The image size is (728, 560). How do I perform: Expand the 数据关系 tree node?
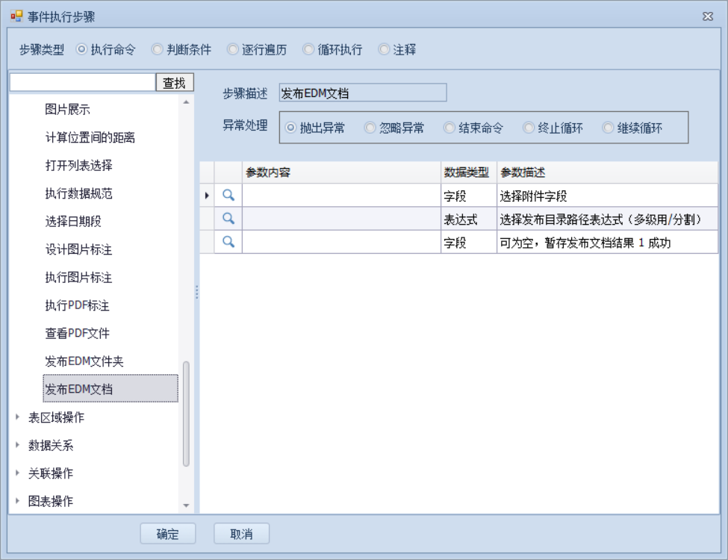pyautogui.click(x=18, y=446)
